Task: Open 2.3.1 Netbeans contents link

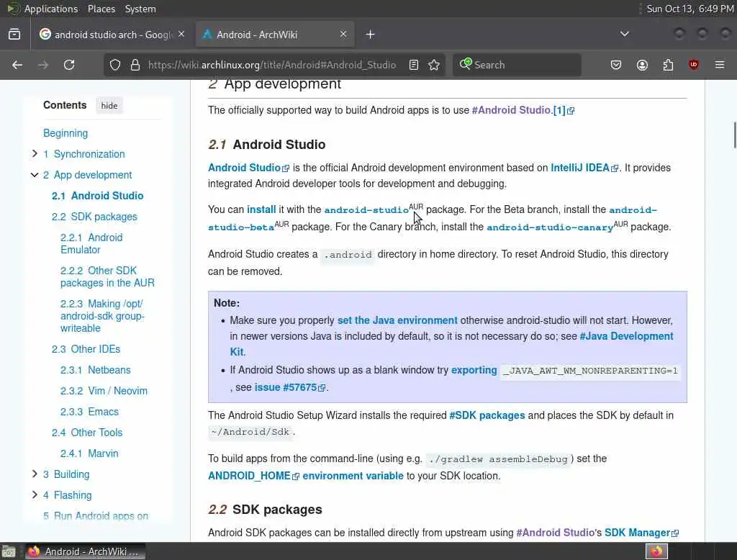Action: (96, 370)
